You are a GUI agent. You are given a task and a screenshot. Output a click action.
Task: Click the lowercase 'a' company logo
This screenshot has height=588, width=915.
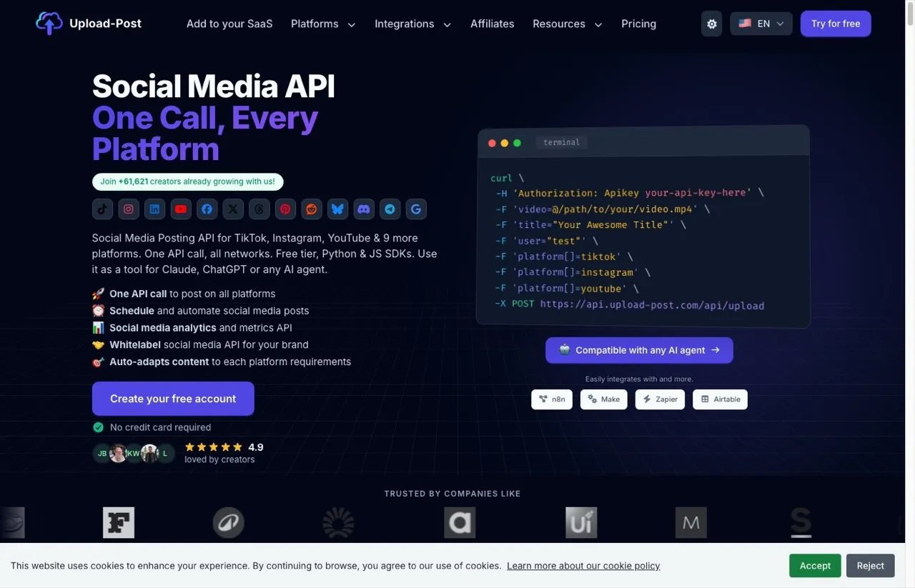click(460, 523)
